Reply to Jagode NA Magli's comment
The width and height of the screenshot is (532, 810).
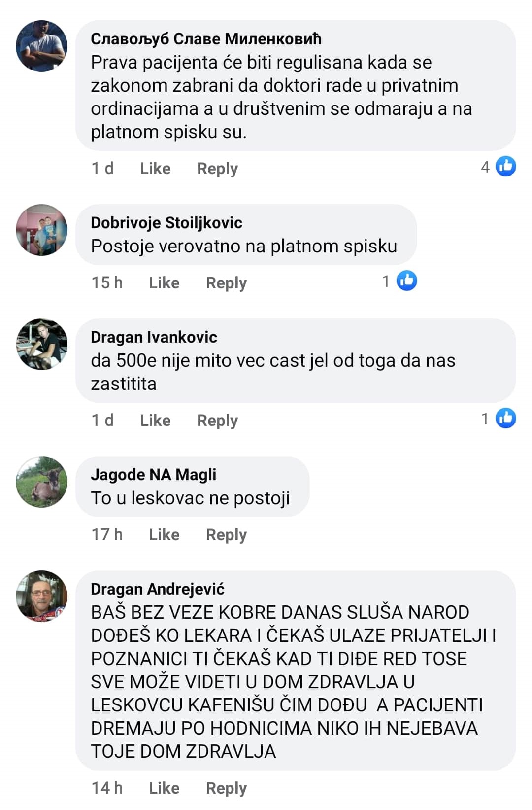[x=226, y=535]
